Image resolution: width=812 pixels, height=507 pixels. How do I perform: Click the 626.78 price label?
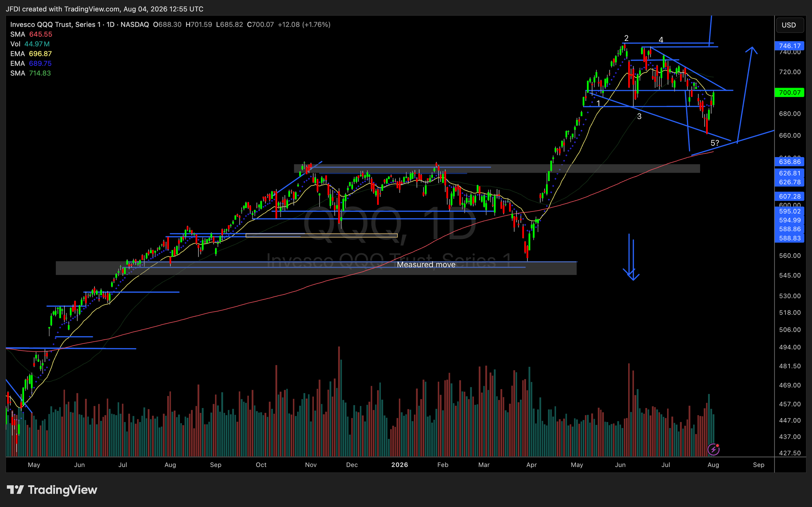[x=789, y=182]
